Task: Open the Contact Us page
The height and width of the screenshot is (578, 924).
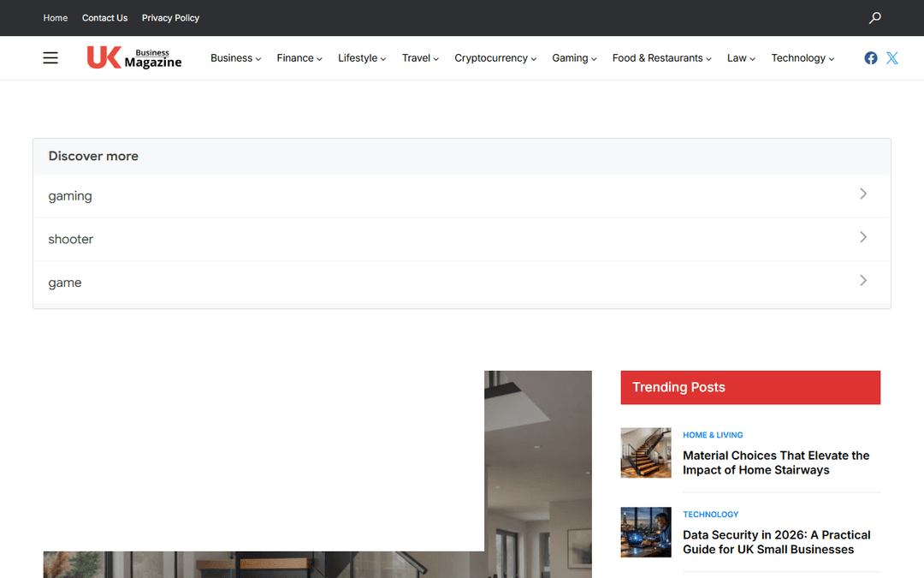Action: point(105,18)
